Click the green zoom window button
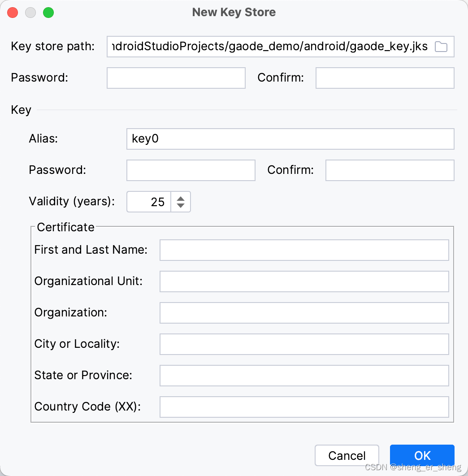This screenshot has height=476, width=468. coord(48,13)
